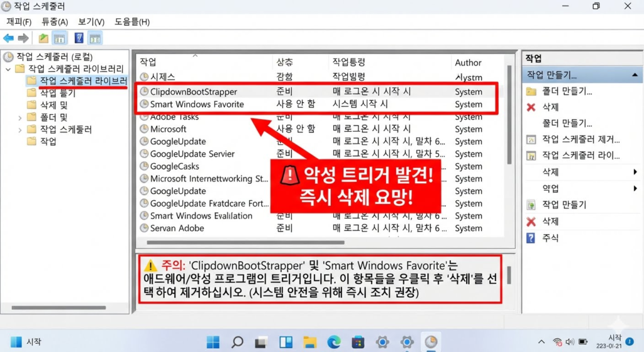The width and height of the screenshot is (644, 352).
Task: Click clock icon of ClipdownBootStrapper task
Action: tap(144, 91)
